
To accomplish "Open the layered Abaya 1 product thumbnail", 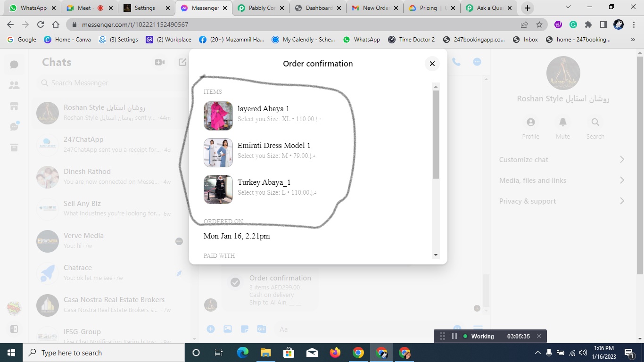I will pyautogui.click(x=218, y=116).
